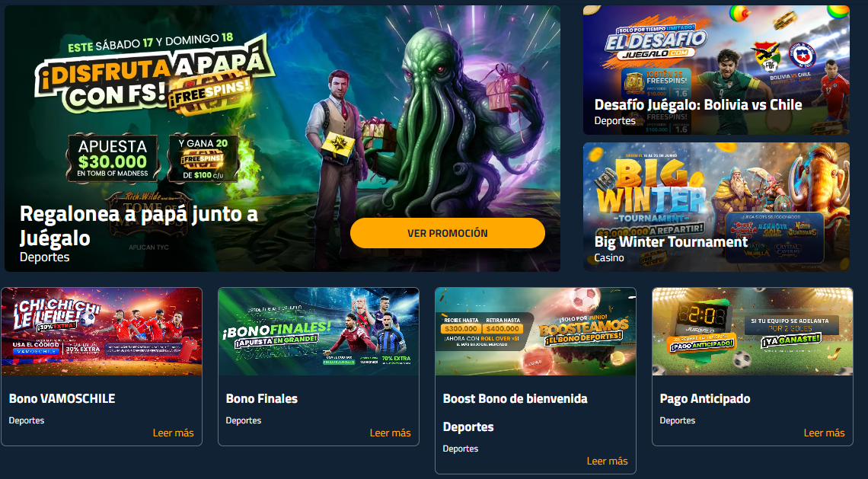This screenshot has width=868, height=479.
Task: Click Leer más under Boost Bono de bienvenida
Action: pyautogui.click(x=608, y=461)
